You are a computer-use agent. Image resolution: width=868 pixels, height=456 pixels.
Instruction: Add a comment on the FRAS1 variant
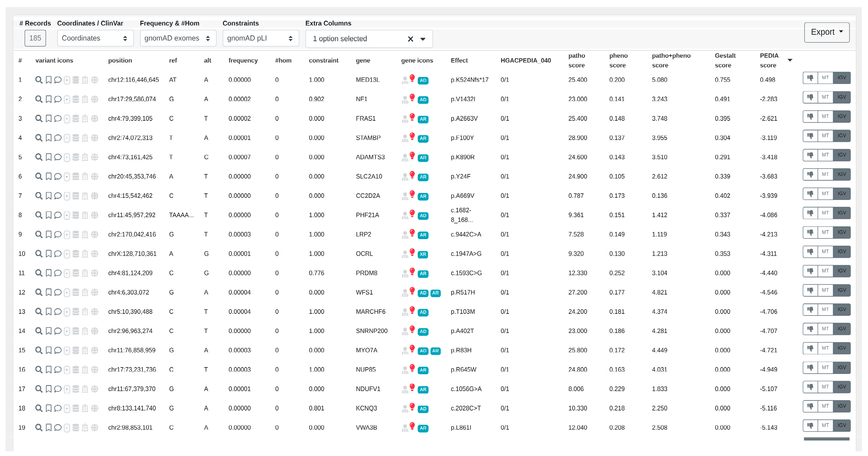coord(57,118)
